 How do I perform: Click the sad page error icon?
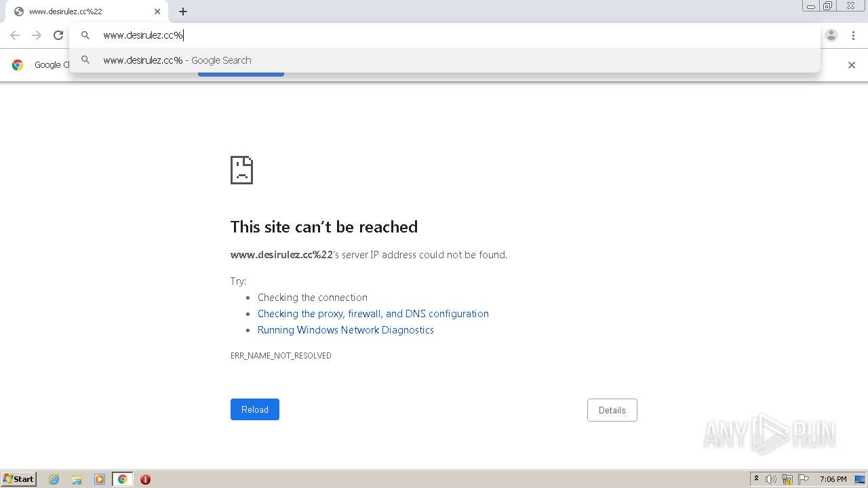click(241, 170)
